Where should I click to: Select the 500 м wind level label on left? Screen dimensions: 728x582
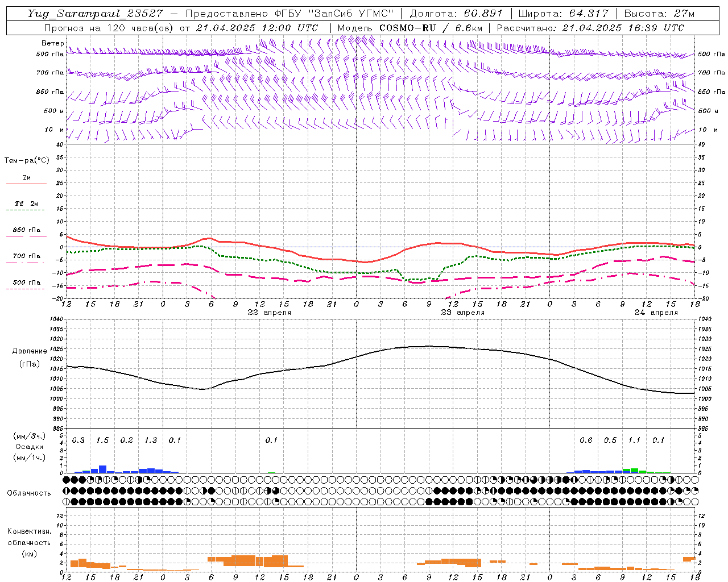click(54, 111)
